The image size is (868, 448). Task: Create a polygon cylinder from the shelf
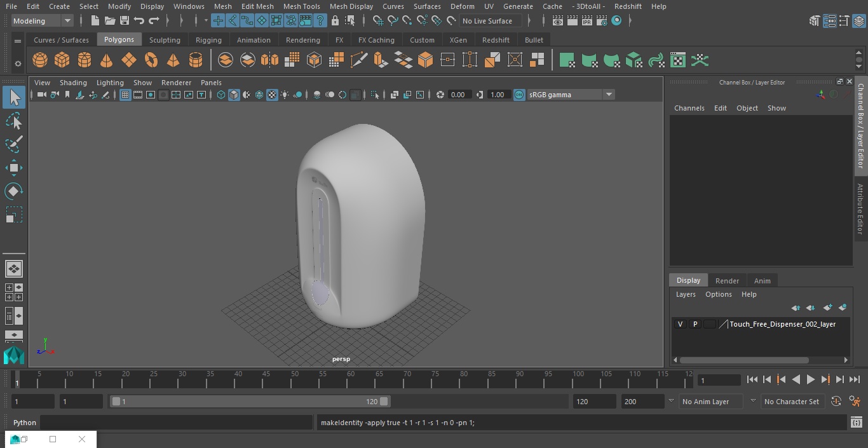click(85, 60)
